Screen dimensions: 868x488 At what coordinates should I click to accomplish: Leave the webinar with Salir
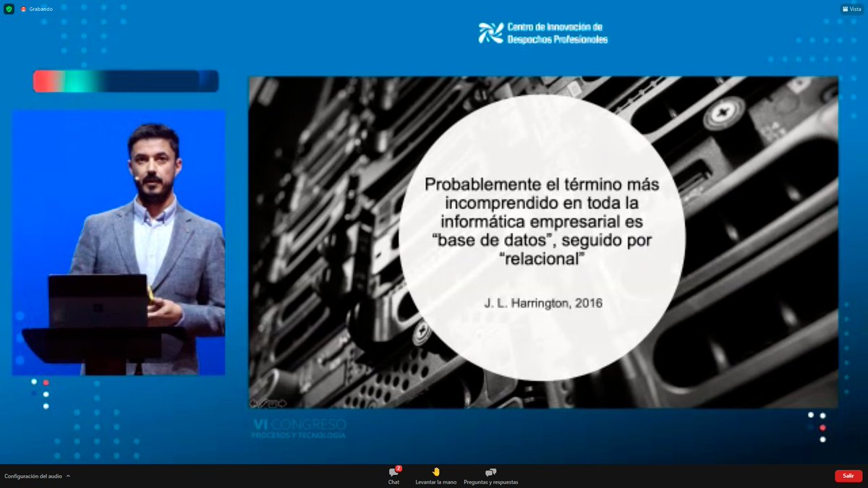848,476
